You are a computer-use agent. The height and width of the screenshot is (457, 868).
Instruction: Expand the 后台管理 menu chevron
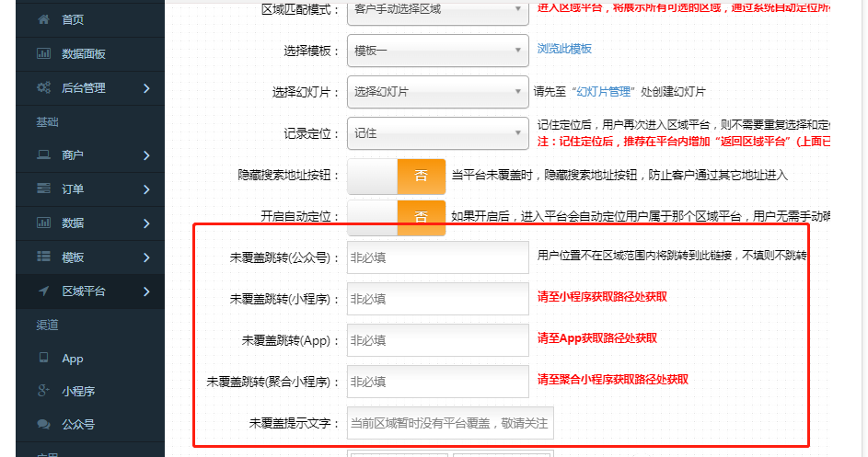tap(146, 88)
